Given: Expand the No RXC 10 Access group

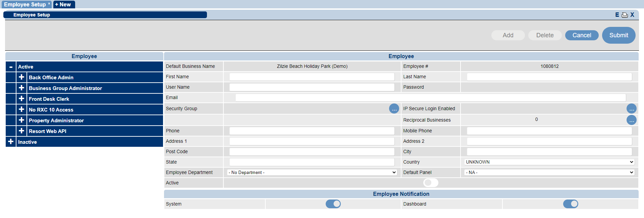Looking at the screenshot, I should pos(21,110).
